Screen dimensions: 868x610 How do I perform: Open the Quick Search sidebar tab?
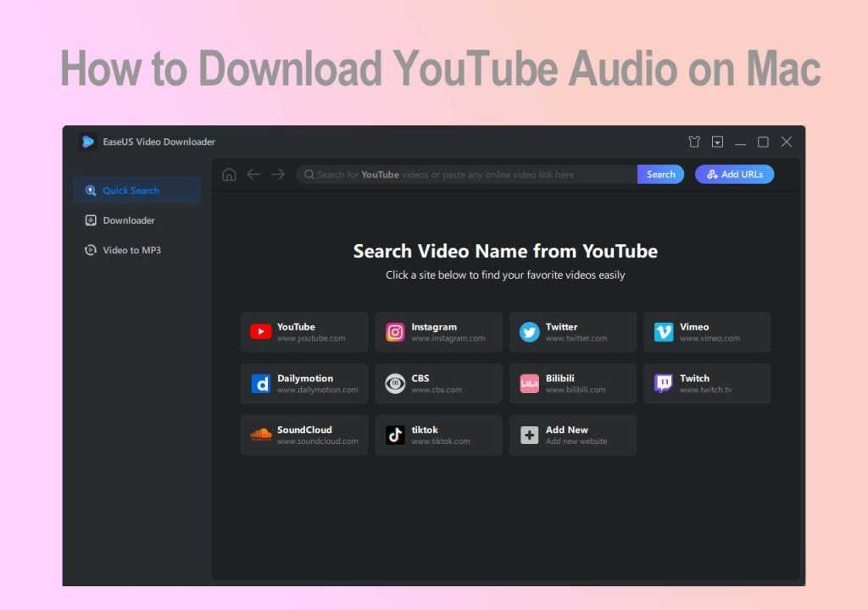(x=136, y=191)
